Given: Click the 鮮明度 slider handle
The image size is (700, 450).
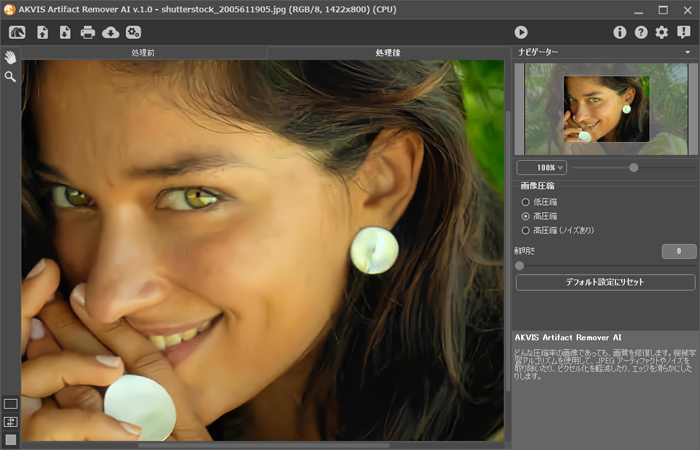Looking at the screenshot, I should [519, 266].
